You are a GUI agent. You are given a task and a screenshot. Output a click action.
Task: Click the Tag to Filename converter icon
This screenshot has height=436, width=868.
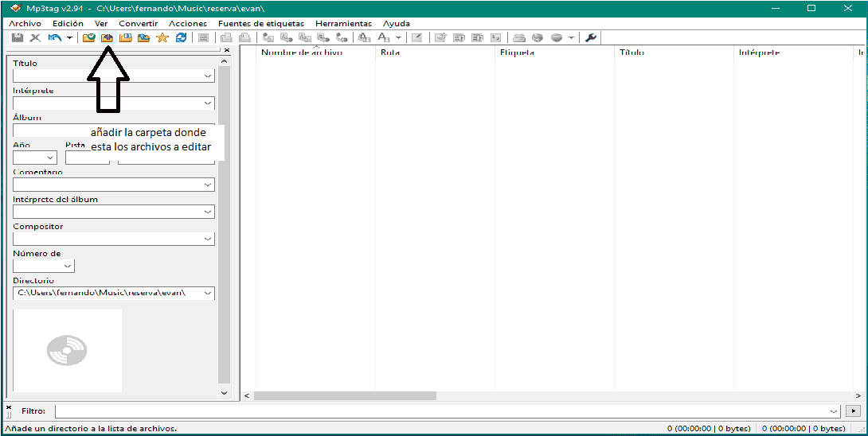click(x=267, y=37)
